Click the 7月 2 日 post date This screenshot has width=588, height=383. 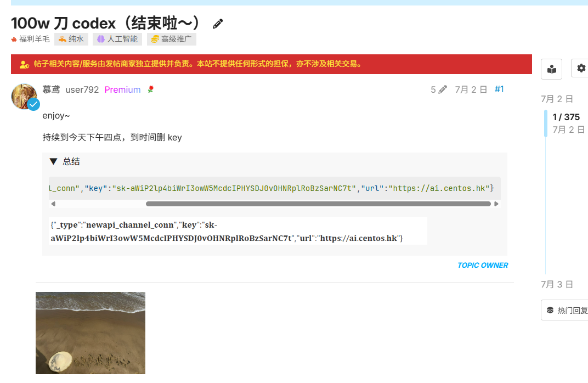(471, 89)
